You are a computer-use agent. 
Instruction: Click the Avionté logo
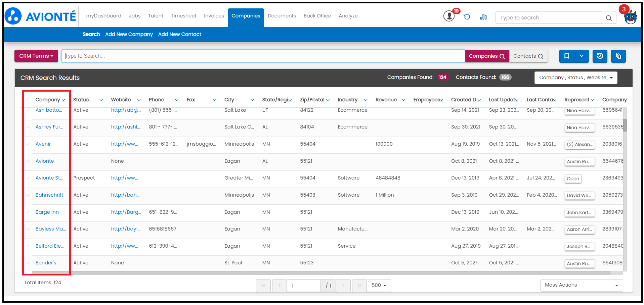pyautogui.click(x=41, y=16)
